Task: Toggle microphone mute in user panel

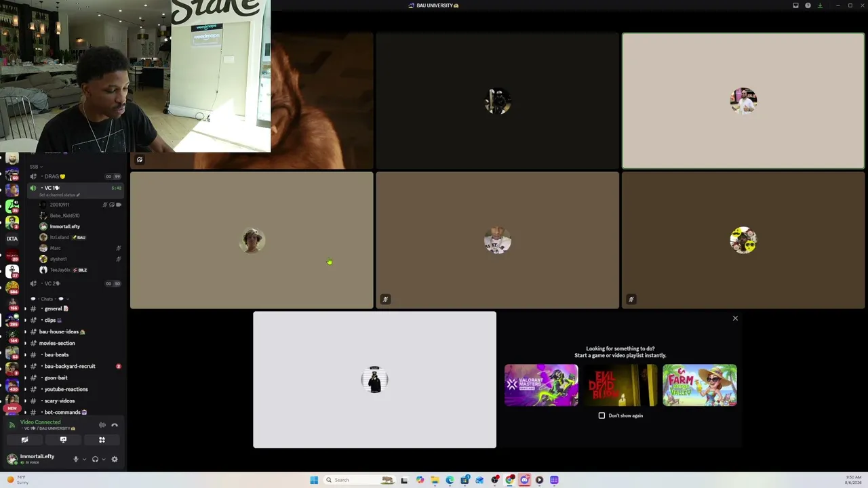Action: (x=75, y=459)
